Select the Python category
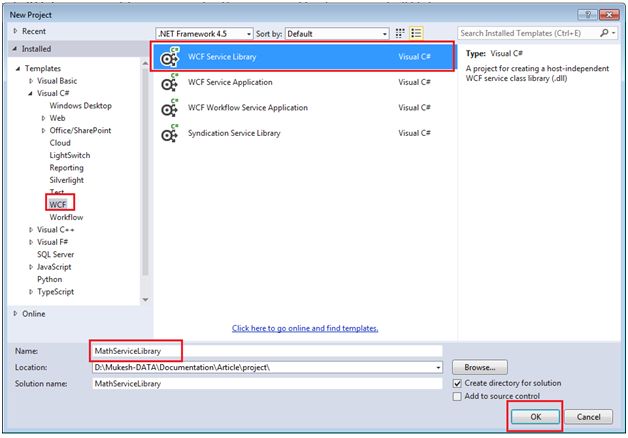 pos(50,279)
